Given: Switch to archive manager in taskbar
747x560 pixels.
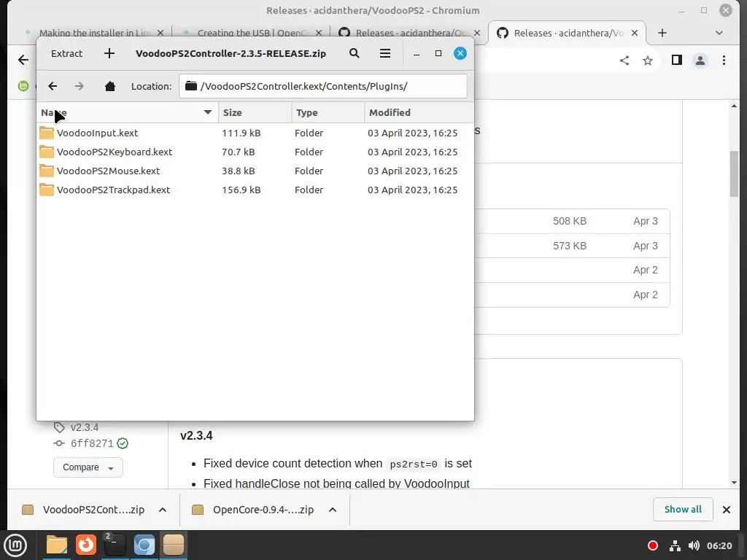Looking at the screenshot, I should pyautogui.click(x=174, y=545).
